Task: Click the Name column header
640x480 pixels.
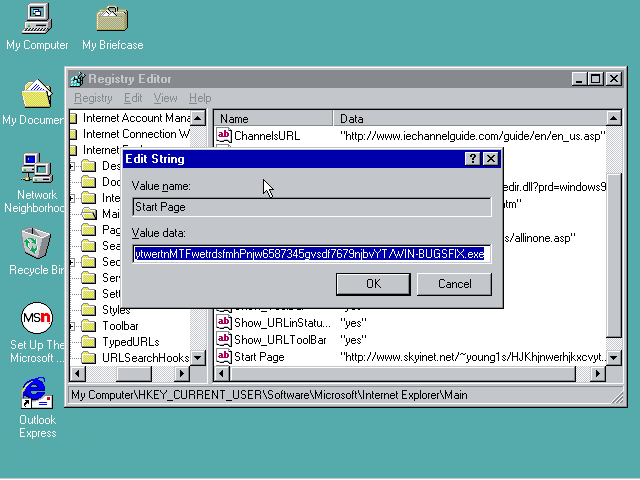Action: pyautogui.click(x=273, y=118)
